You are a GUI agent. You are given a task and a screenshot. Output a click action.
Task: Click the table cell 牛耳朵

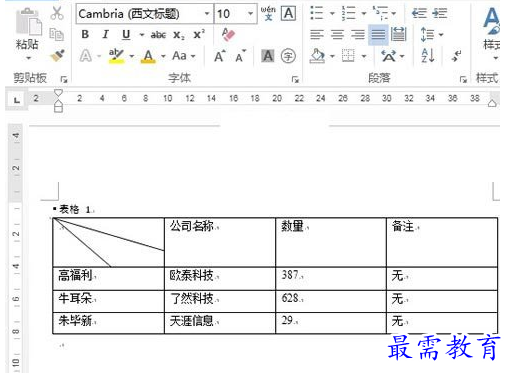(108, 301)
